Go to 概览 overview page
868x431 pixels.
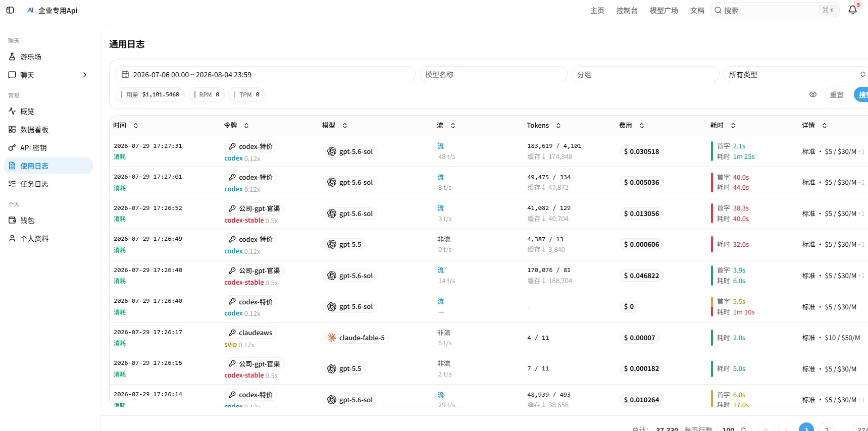[x=48, y=111]
